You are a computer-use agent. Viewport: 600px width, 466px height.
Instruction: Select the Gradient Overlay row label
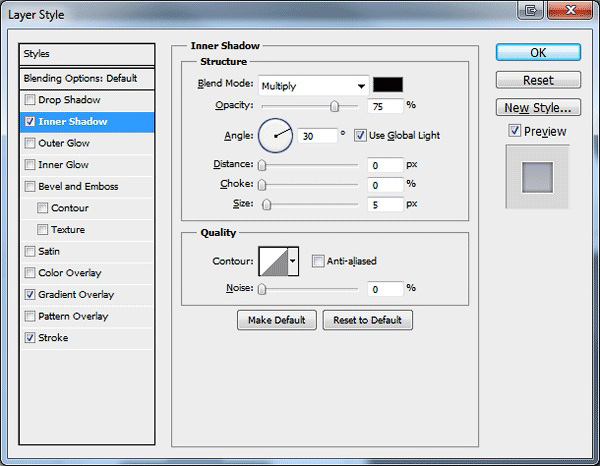(x=76, y=295)
